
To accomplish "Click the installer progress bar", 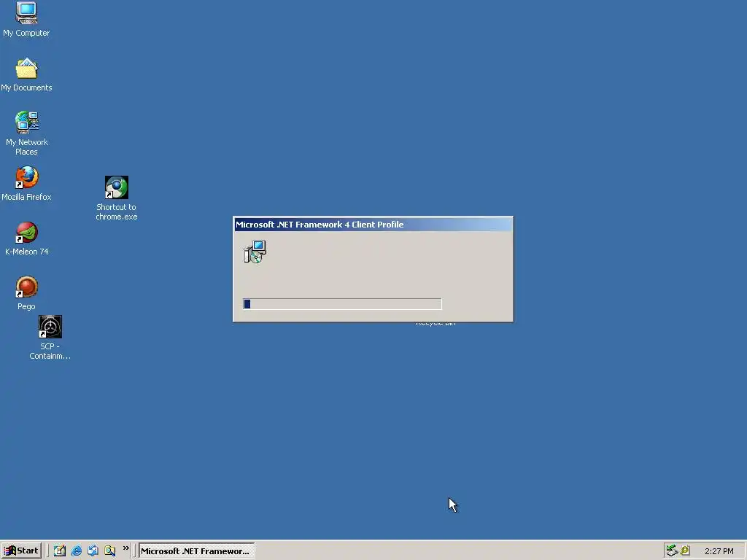I will pos(342,304).
